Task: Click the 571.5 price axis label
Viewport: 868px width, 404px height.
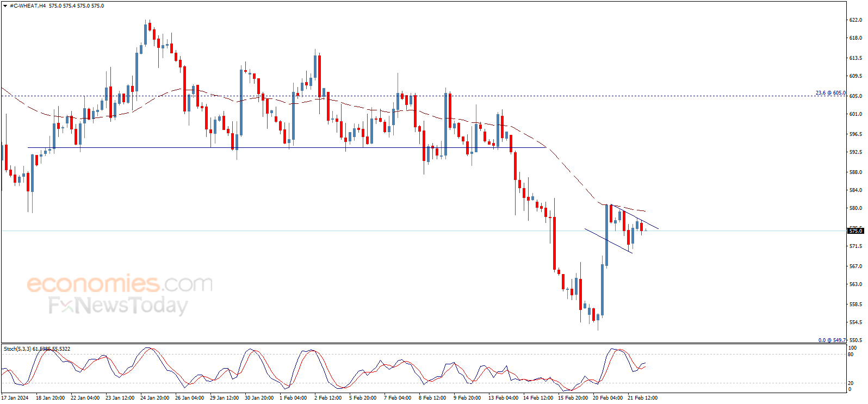Action: coord(855,246)
